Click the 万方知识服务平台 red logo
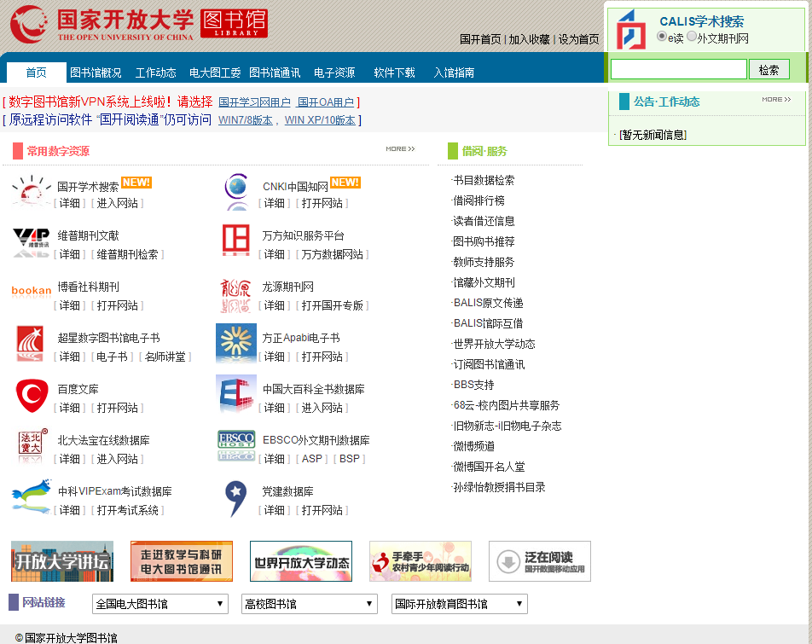This screenshot has height=644, width=812. click(x=236, y=241)
